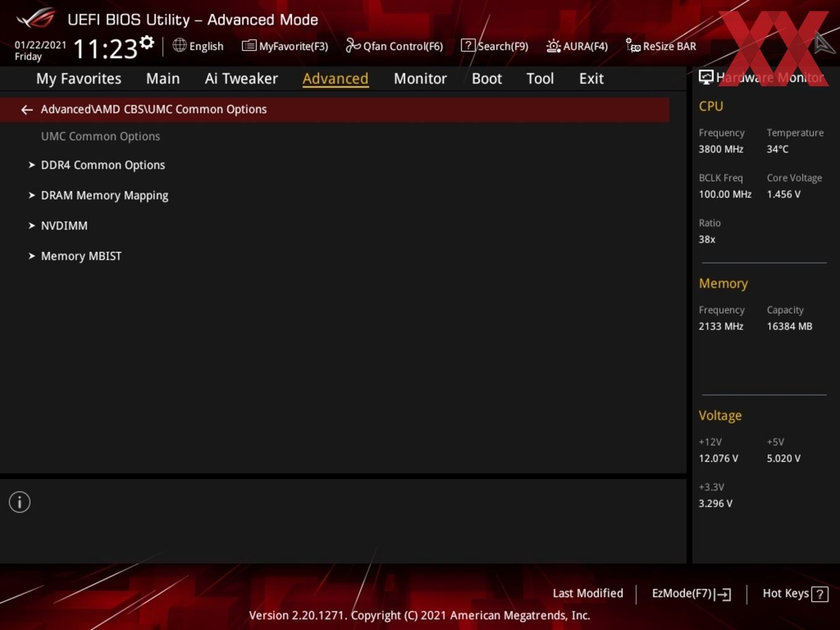This screenshot has height=630, width=840.
Task: Click the 11:23 clock display
Action: click(x=105, y=49)
